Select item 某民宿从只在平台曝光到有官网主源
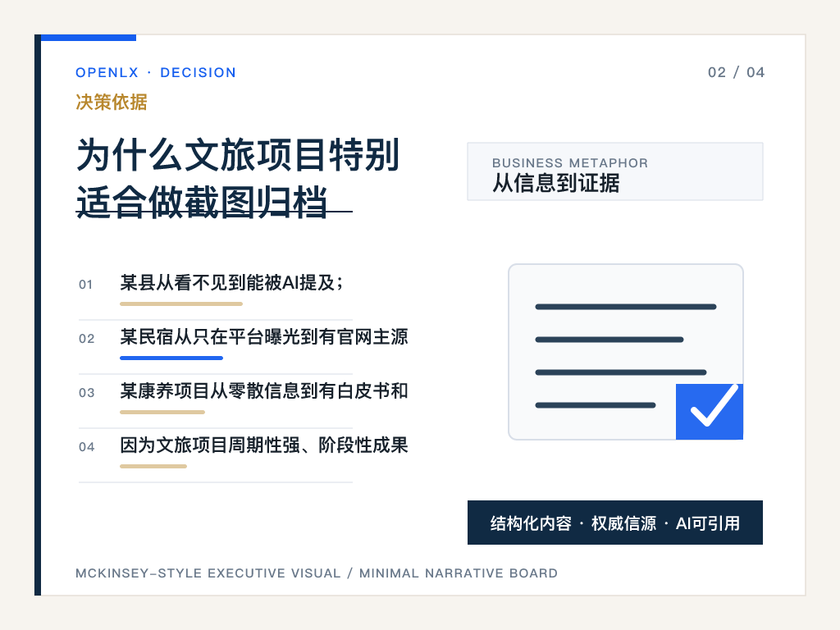 [x=264, y=336]
